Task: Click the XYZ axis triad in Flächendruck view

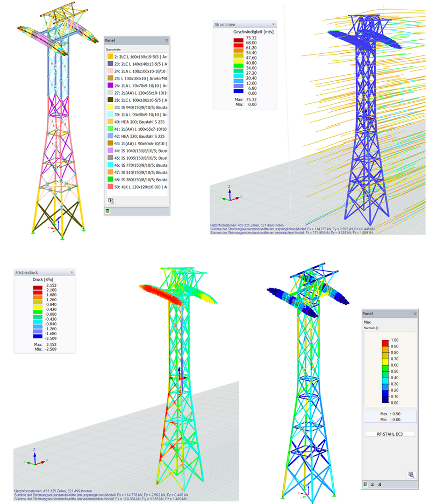Action: [x=35, y=459]
